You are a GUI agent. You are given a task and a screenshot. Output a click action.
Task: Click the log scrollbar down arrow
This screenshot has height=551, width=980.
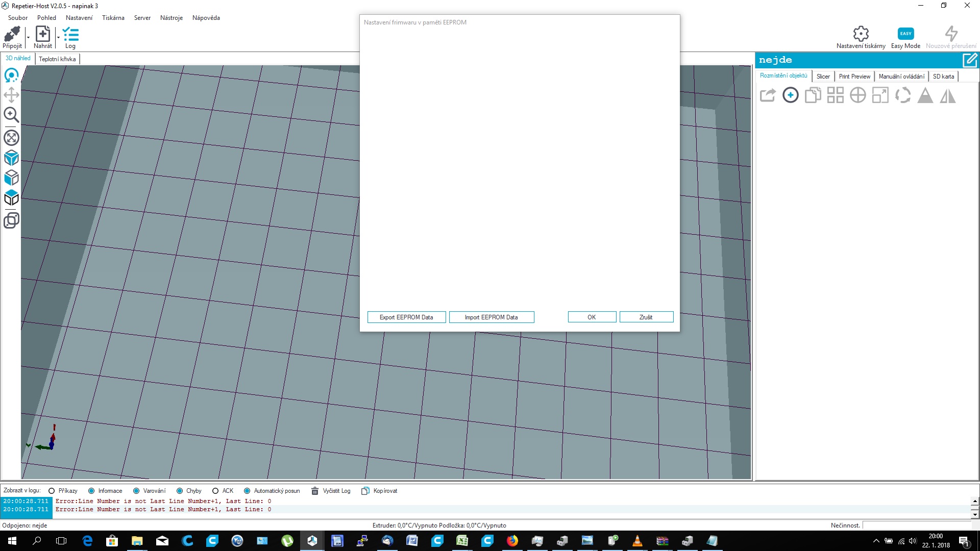(x=975, y=514)
